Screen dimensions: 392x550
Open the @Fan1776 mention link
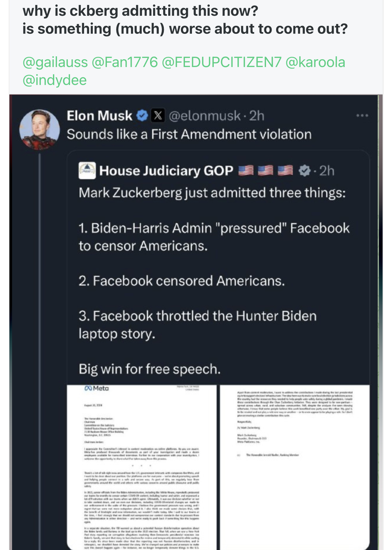tap(125, 62)
